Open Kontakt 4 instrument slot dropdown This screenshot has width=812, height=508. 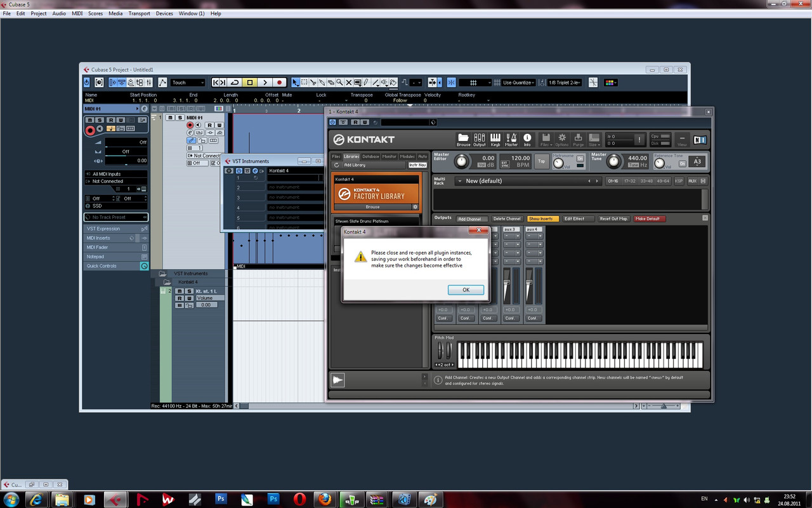point(296,170)
